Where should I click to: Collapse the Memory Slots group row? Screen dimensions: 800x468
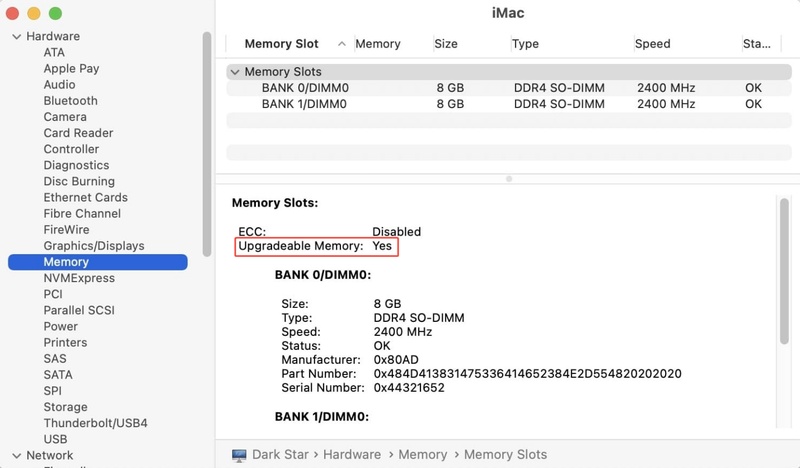tap(235, 72)
